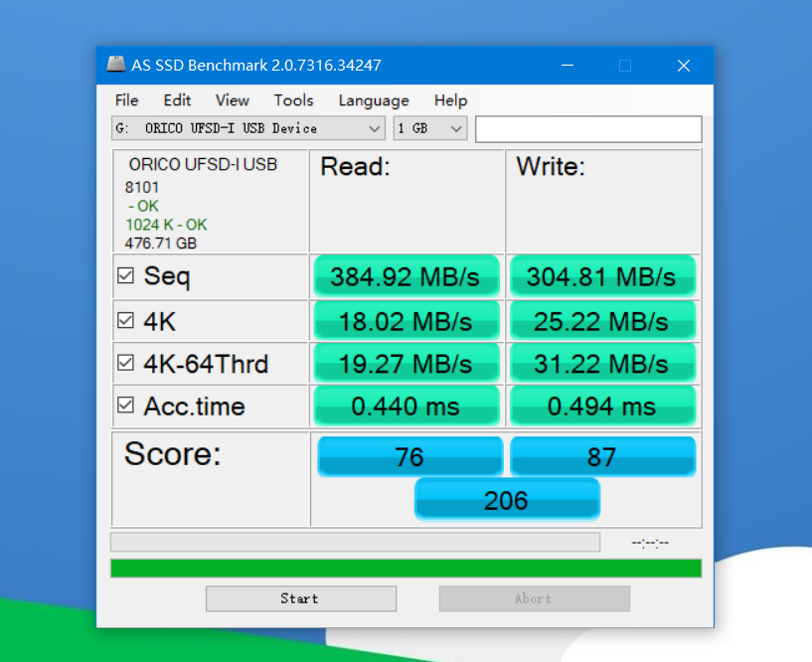The height and width of the screenshot is (662, 812).
Task: Start the benchmark with Start button
Action: (x=301, y=598)
